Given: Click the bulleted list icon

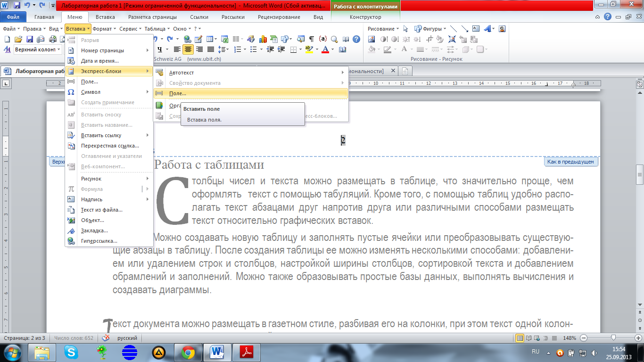Looking at the screenshot, I should tap(253, 49).
